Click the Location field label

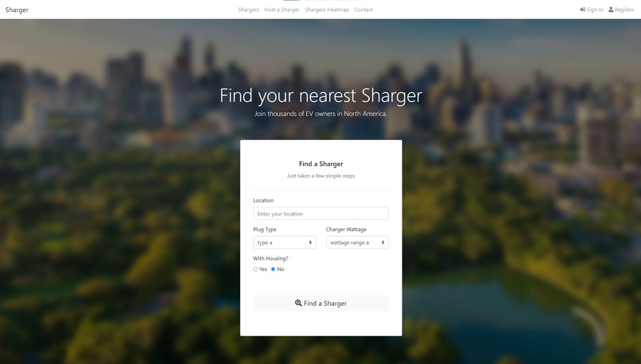[x=263, y=200]
